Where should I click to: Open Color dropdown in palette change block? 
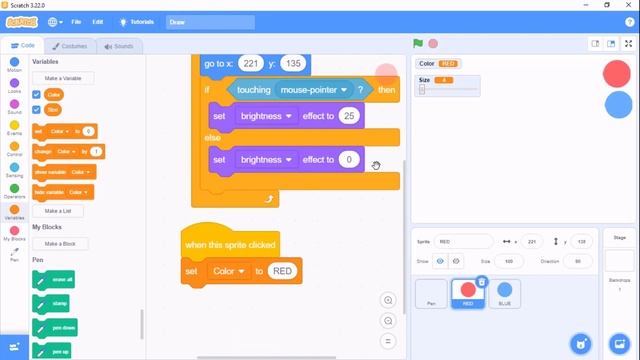(x=66, y=151)
